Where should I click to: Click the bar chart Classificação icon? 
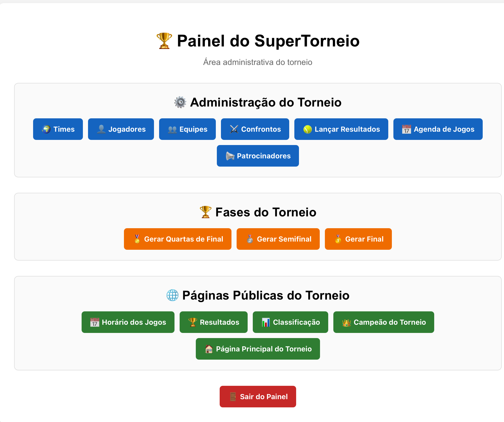coord(266,322)
